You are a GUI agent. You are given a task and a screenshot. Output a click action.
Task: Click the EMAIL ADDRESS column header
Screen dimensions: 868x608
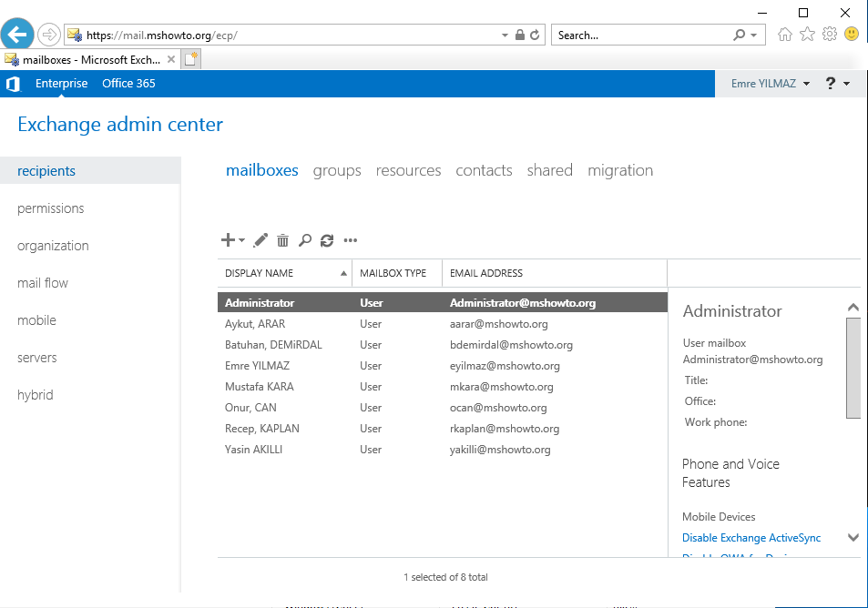[555, 273]
